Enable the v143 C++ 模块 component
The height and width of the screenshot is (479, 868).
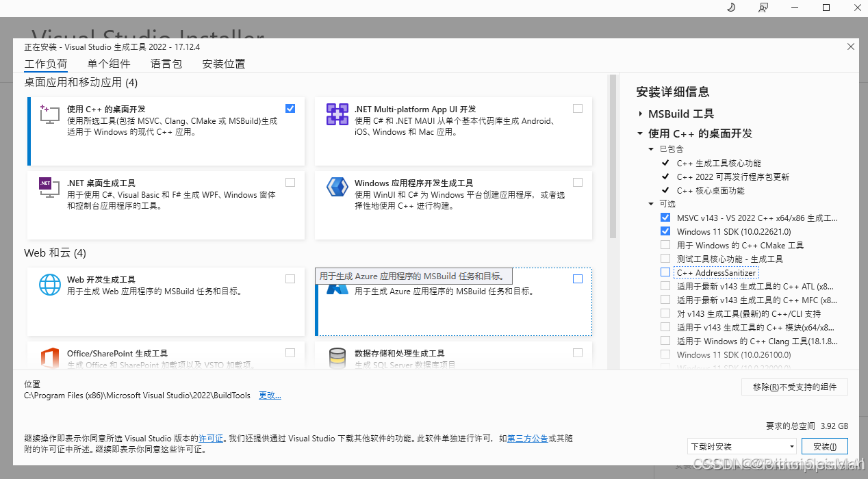[665, 327]
